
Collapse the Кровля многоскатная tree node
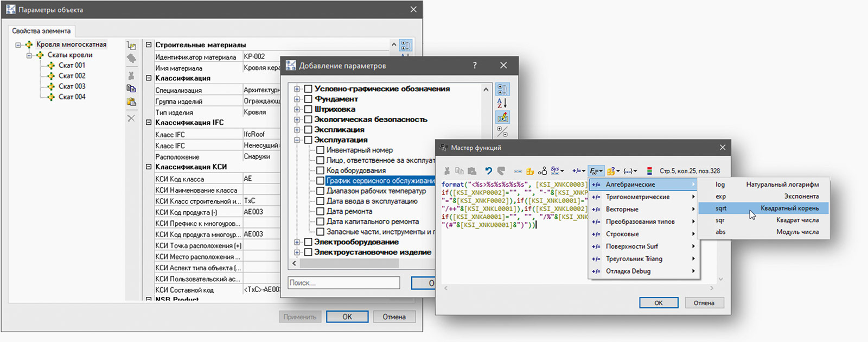[18, 45]
